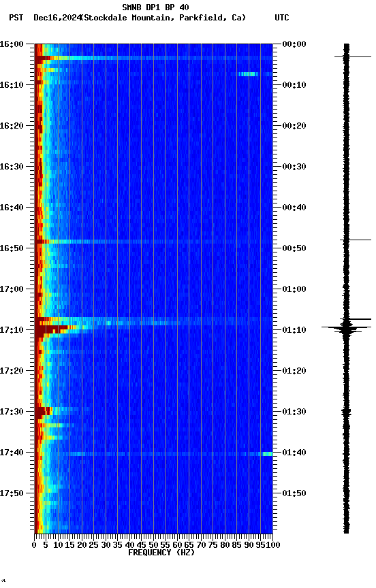Click the "UTC" timezone label
This screenshot has height=588, width=376.
click(282, 18)
